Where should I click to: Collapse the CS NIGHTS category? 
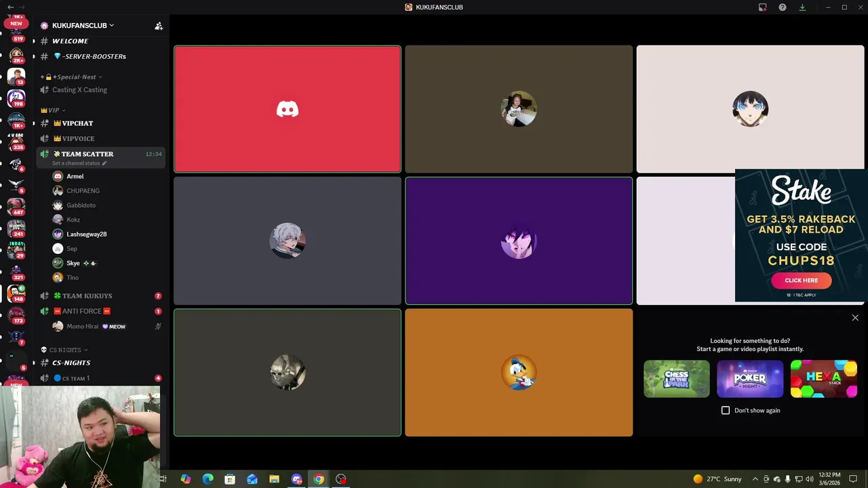point(64,350)
